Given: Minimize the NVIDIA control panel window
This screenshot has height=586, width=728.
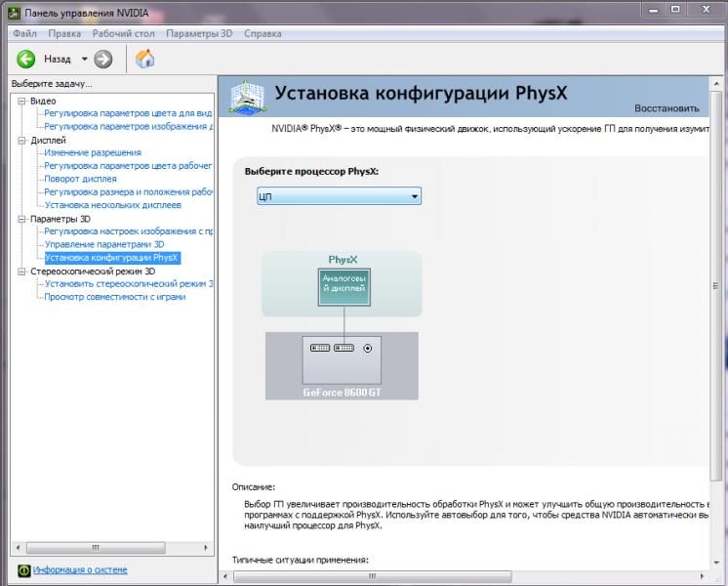Looking at the screenshot, I should (x=654, y=10).
